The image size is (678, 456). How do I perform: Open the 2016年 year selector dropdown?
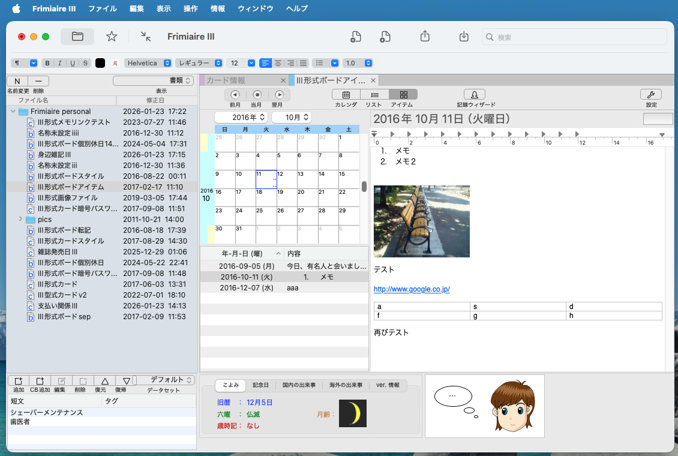240,117
